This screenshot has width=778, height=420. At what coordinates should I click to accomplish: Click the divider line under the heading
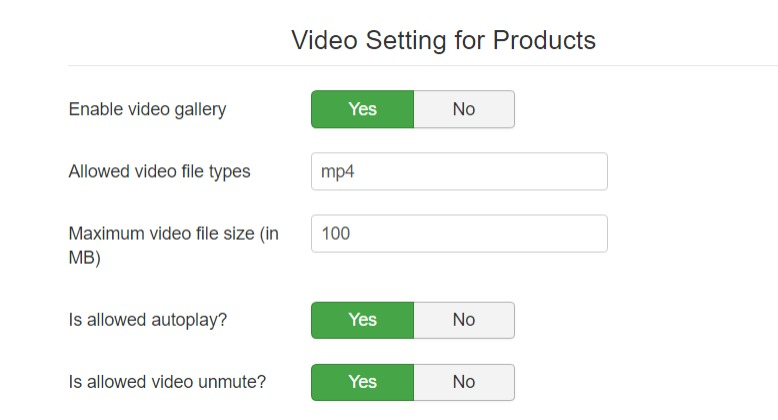(x=420, y=66)
